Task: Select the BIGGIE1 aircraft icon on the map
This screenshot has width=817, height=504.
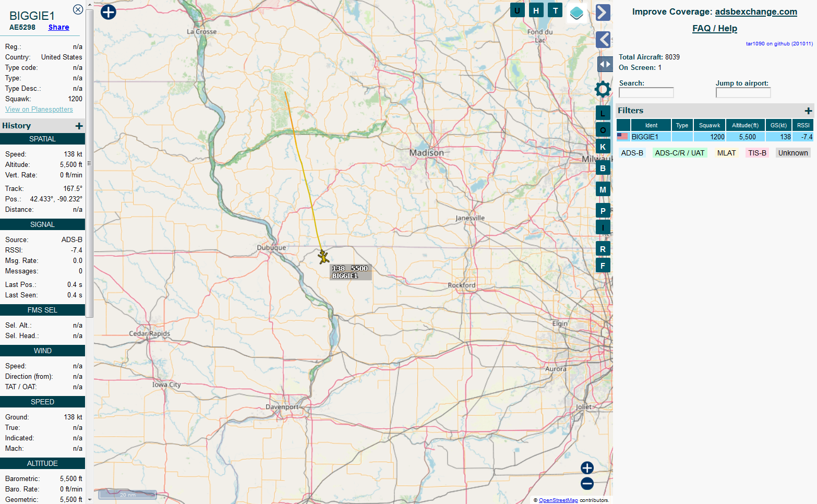Action: coord(323,257)
